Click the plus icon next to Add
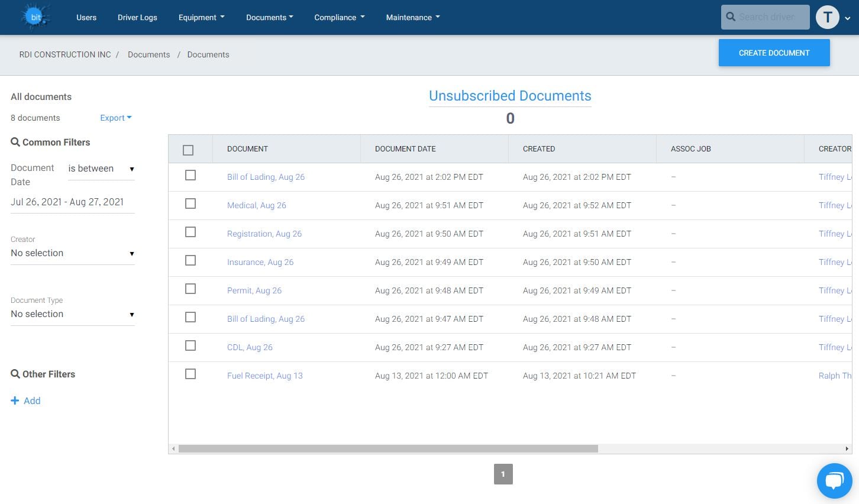 pos(15,400)
